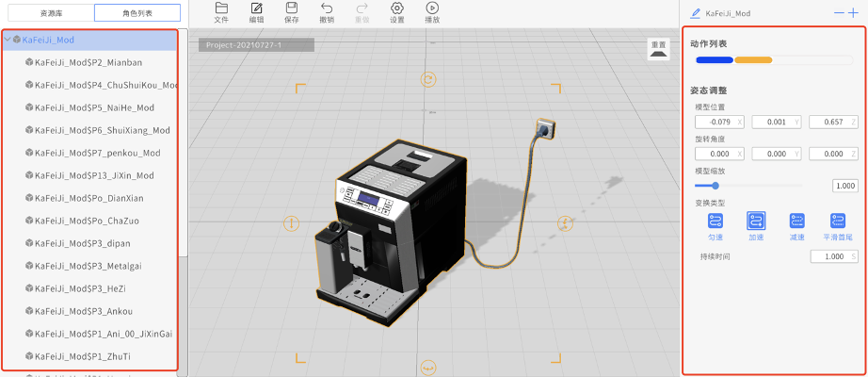Click the top rotation handle above the model
Screen dimensions: 868x377
click(428, 79)
